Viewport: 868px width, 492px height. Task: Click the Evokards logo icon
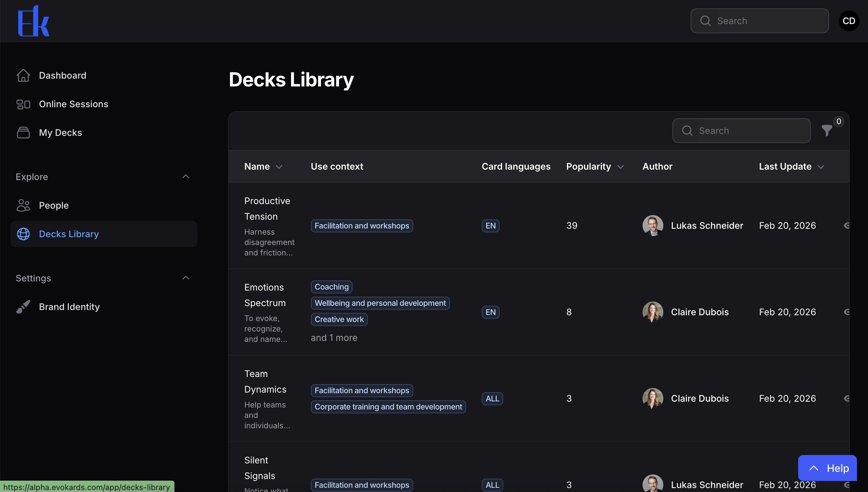coord(33,21)
